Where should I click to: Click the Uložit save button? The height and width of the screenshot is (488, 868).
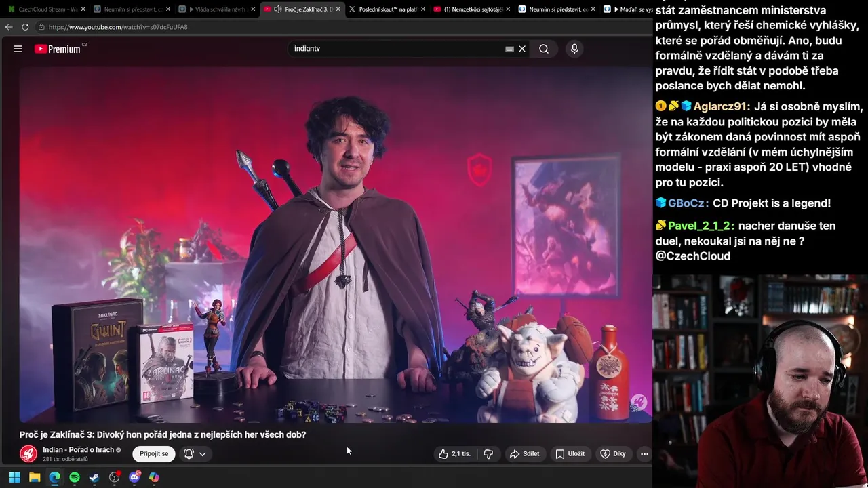(570, 453)
